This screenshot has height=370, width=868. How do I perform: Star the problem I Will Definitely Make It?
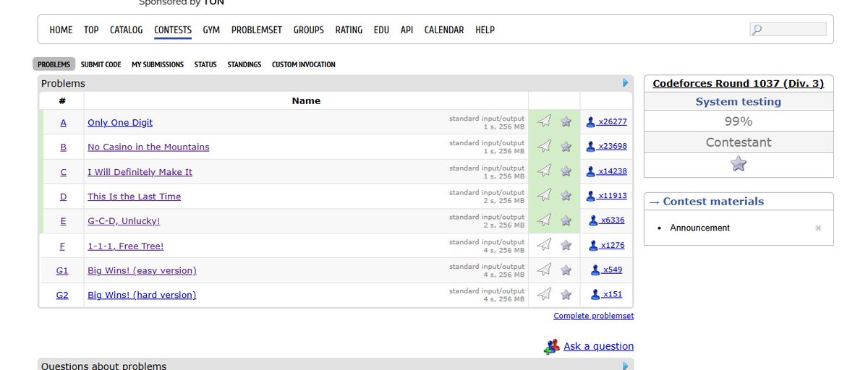pyautogui.click(x=566, y=171)
